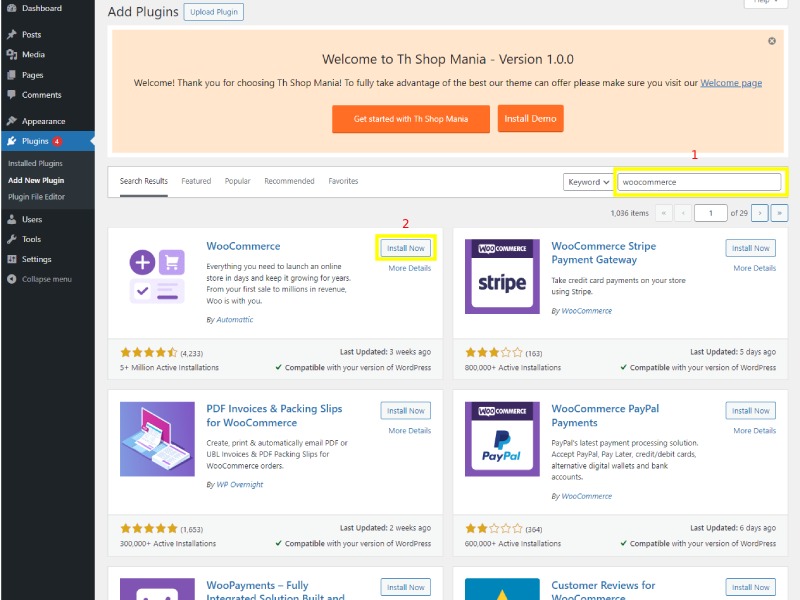Open More Details for WooCommerce
Screen dimensions: 800x600
[x=410, y=268]
